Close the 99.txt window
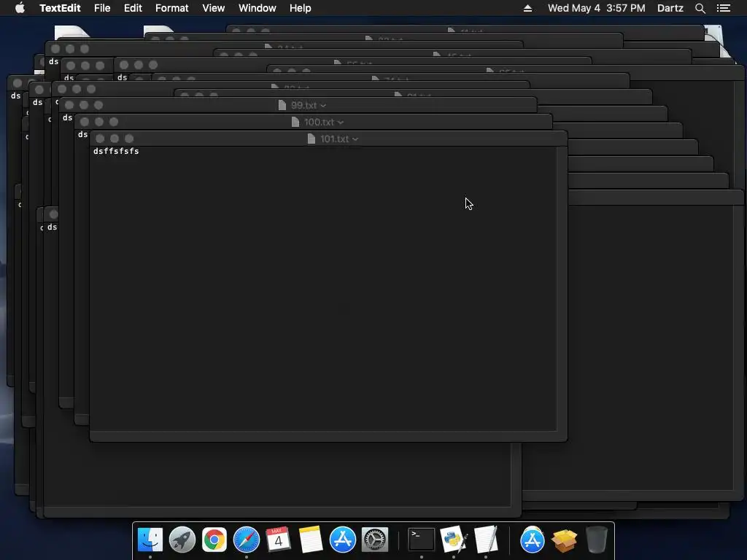This screenshot has width=747, height=560. pyautogui.click(x=69, y=105)
